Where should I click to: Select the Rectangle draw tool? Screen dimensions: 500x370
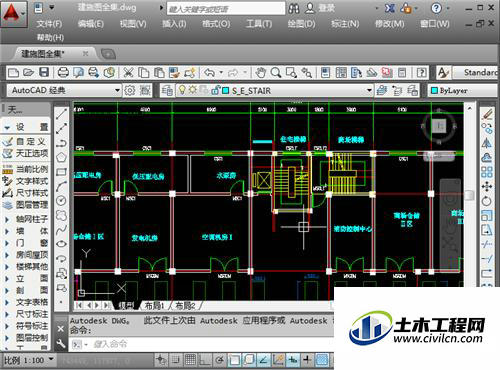click(61, 172)
